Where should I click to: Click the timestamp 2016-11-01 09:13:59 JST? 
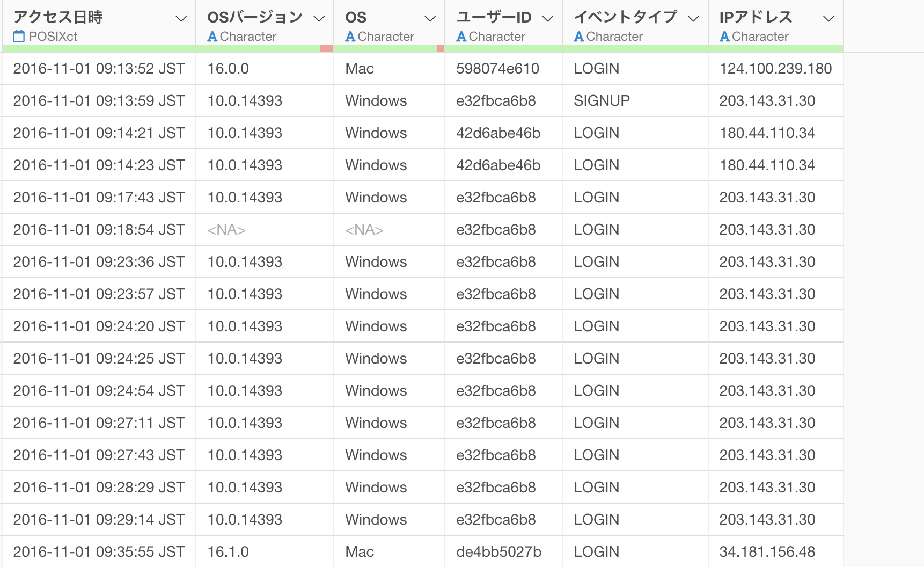coord(99,100)
